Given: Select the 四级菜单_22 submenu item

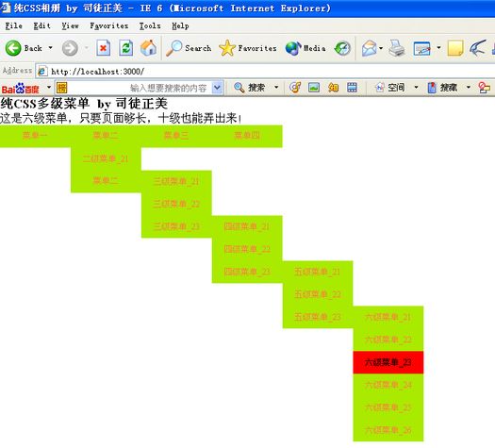Looking at the screenshot, I should coord(247,249).
